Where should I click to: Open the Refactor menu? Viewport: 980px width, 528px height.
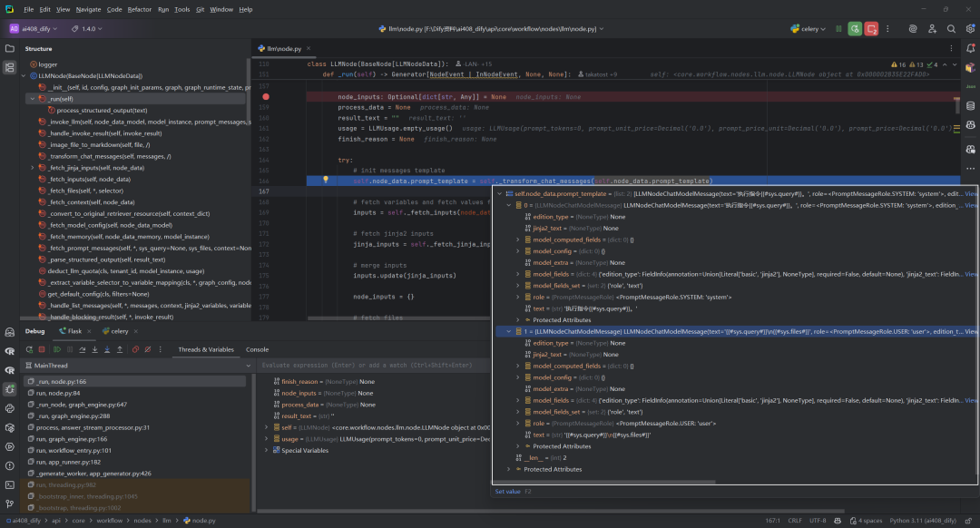139,9
